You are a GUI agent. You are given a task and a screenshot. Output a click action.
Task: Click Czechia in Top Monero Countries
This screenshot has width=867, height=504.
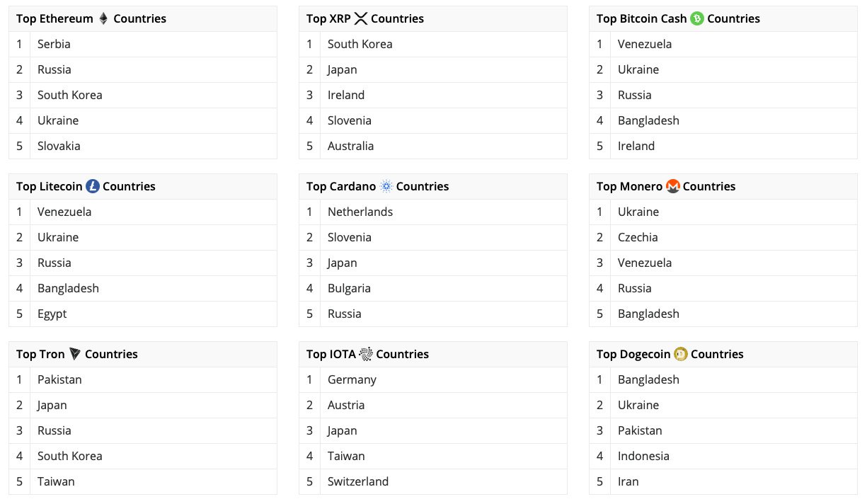click(638, 237)
